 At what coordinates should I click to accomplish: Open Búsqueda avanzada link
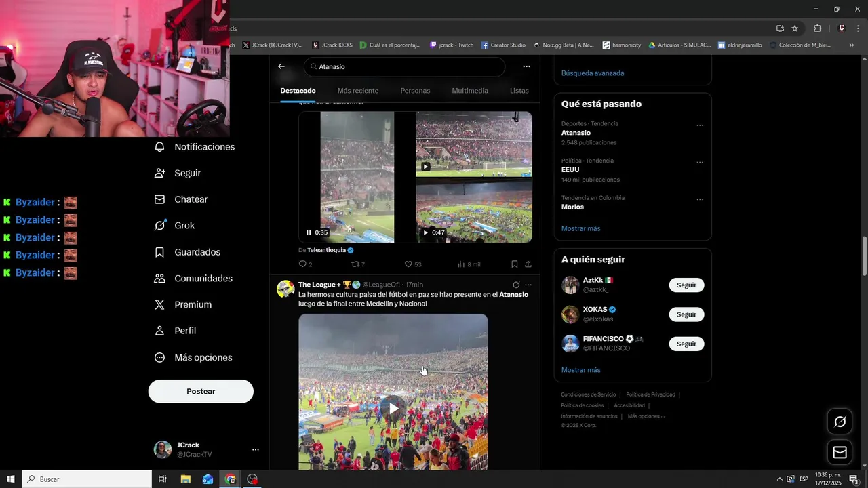tap(593, 73)
